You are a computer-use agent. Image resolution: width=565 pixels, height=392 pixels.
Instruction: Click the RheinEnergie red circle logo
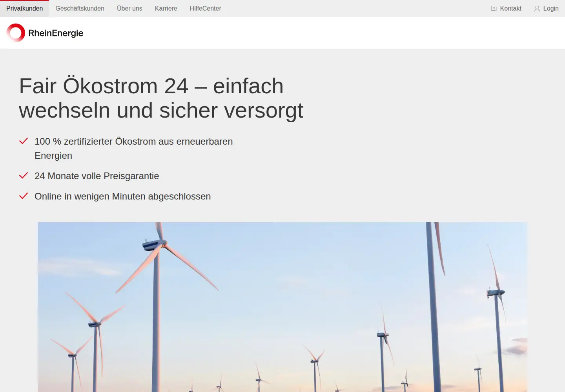pos(16,33)
